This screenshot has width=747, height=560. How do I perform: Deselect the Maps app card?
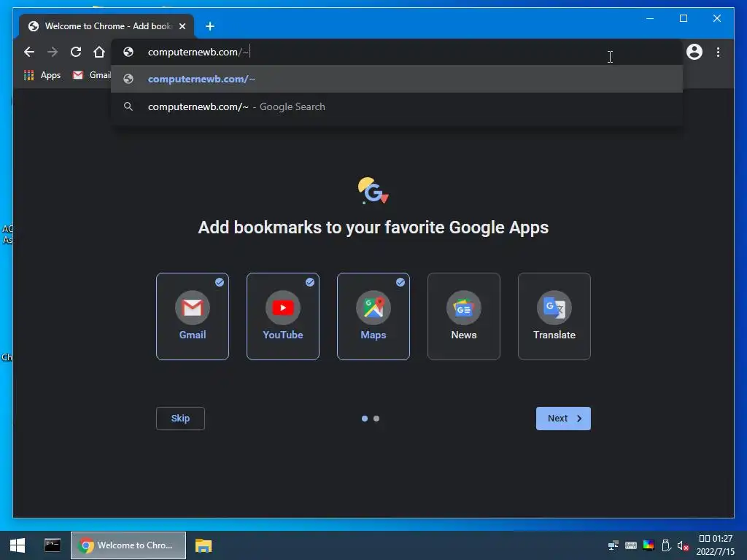pos(373,316)
